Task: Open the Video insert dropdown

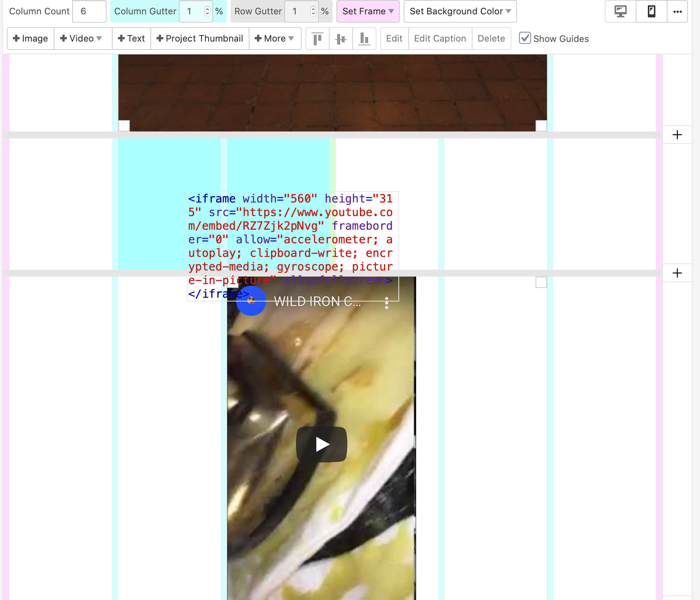Action: 82,38
